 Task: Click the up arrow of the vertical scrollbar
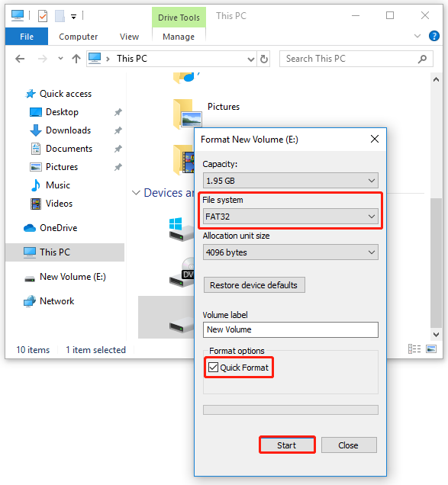436,79
